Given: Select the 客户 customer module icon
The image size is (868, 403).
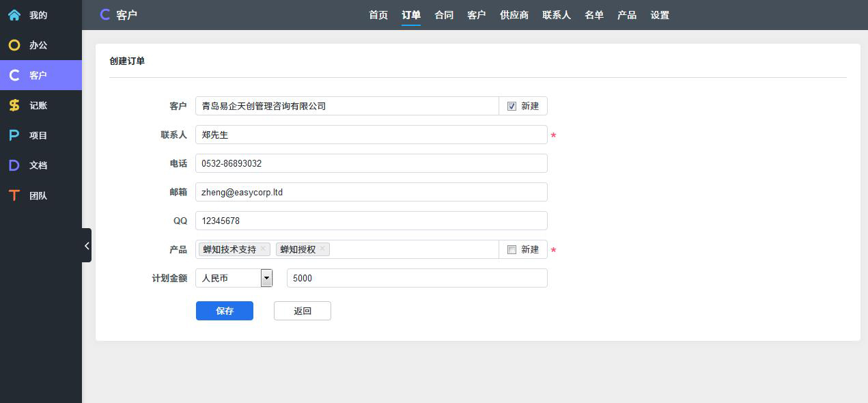Looking at the screenshot, I should [14, 75].
